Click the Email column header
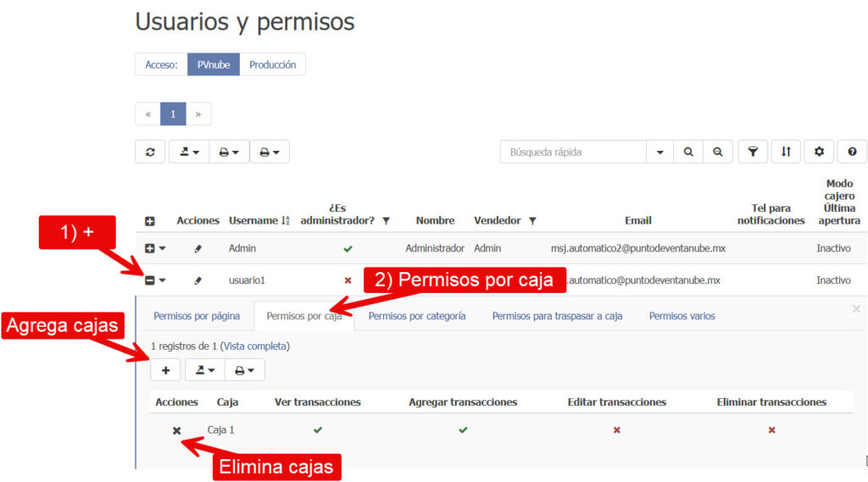The height and width of the screenshot is (482, 868). 637,220
